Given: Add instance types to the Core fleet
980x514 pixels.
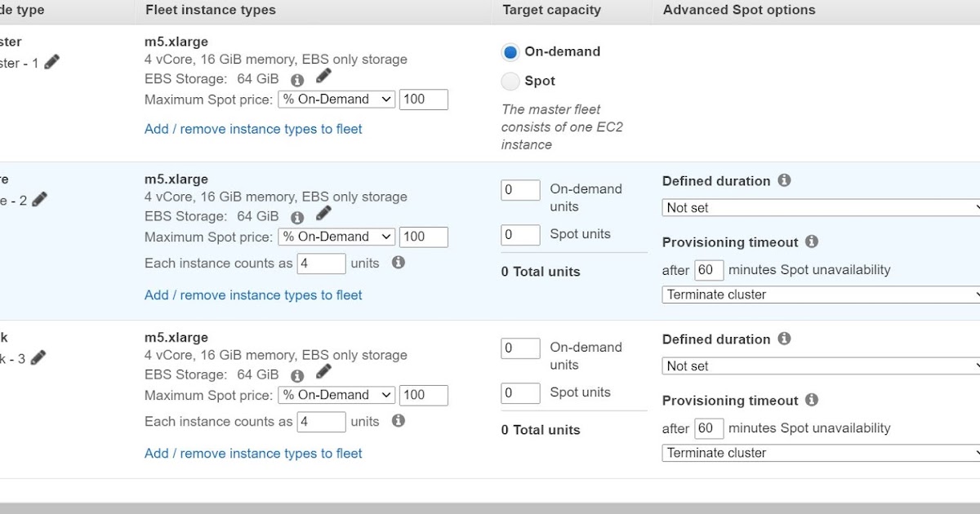Looking at the screenshot, I should (253, 295).
